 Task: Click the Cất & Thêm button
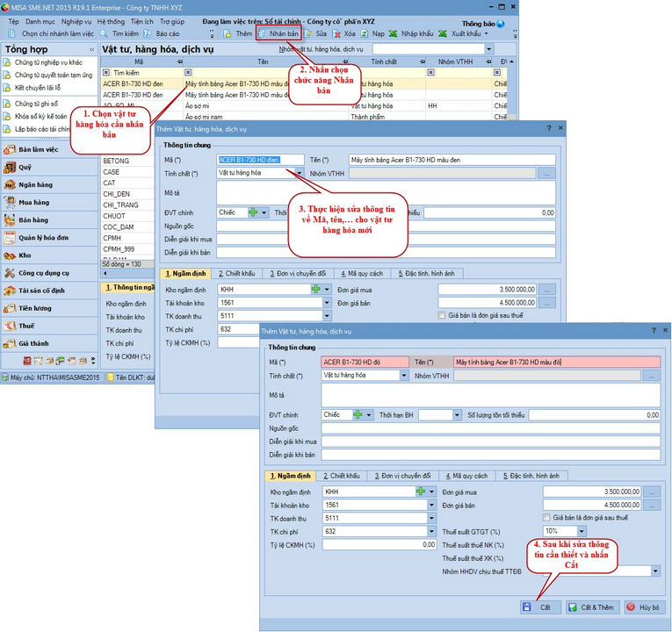[x=592, y=607]
